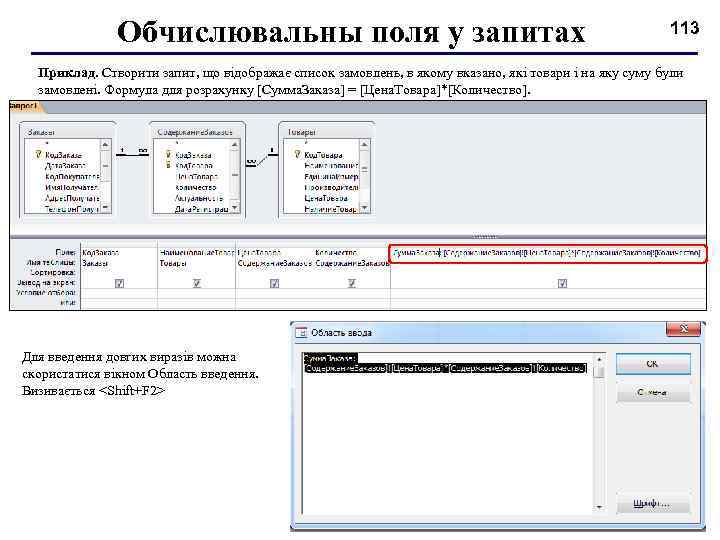This screenshot has height=540, width=720.
Task: Toggle display checkbox for the КодЗаказа column
Action: point(119,283)
